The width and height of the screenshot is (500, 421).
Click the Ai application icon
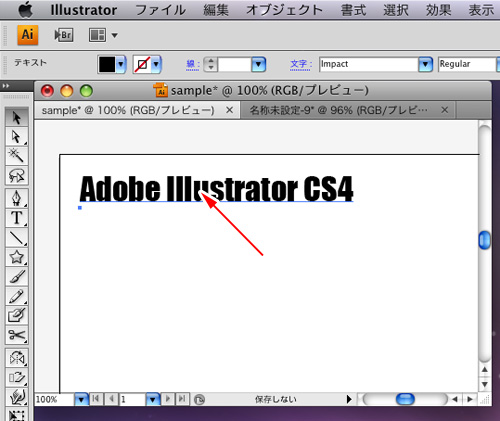coord(28,35)
